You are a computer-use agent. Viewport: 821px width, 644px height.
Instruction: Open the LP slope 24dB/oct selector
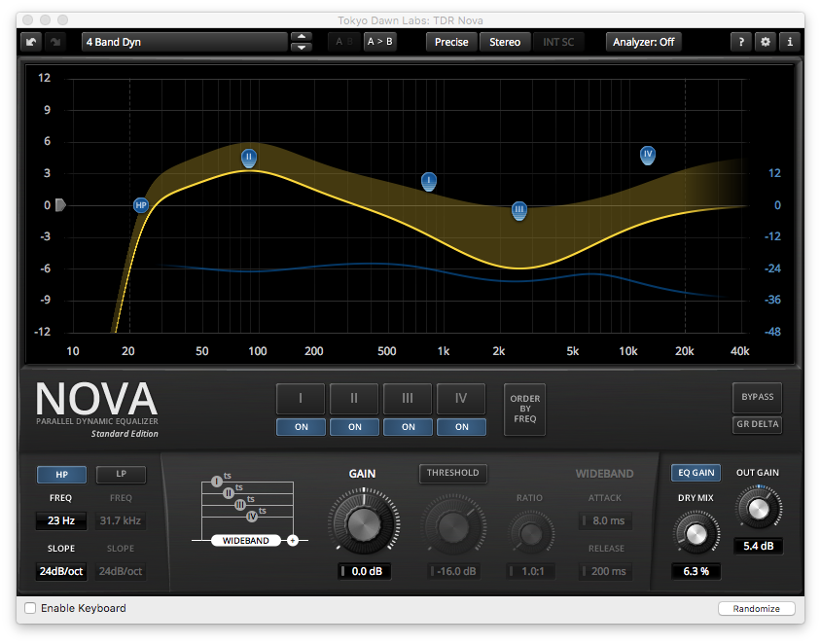point(121,571)
